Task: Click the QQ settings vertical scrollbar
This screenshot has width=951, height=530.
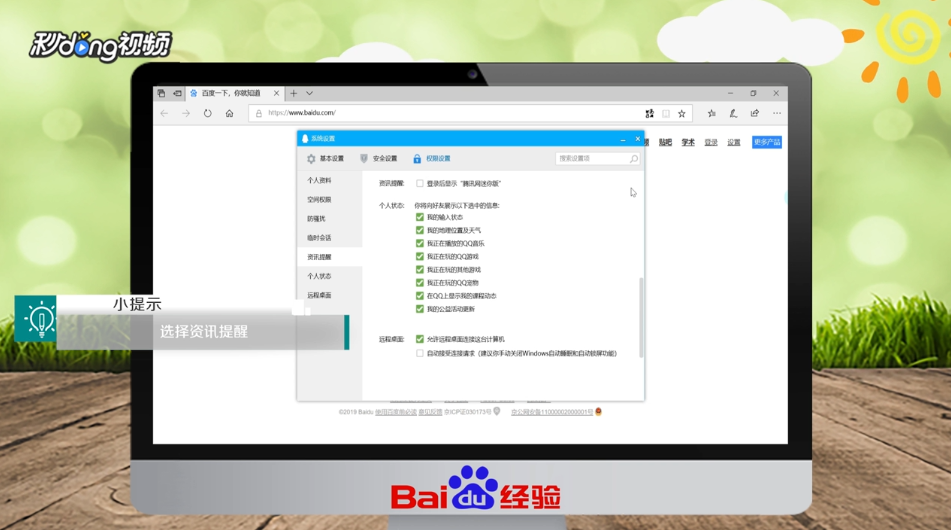Action: tap(641, 318)
